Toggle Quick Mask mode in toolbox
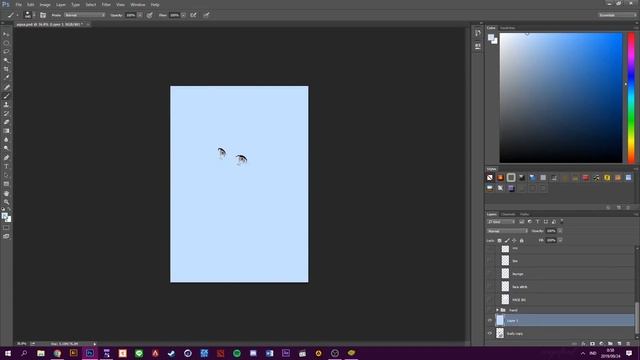This screenshot has height=360, width=640. point(6,228)
